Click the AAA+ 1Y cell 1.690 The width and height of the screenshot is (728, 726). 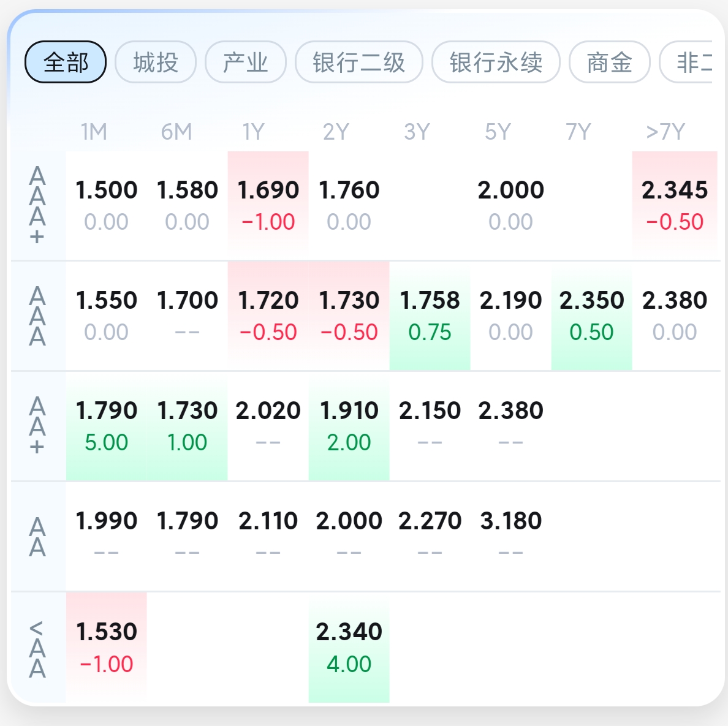pyautogui.click(x=268, y=205)
